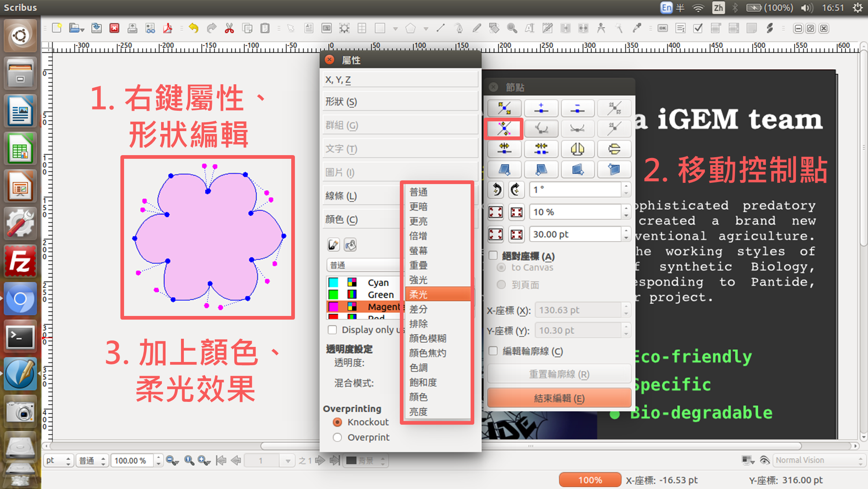The height and width of the screenshot is (489, 868).
Task: Step the rotation angle 1 ° spinner
Action: coord(626,189)
